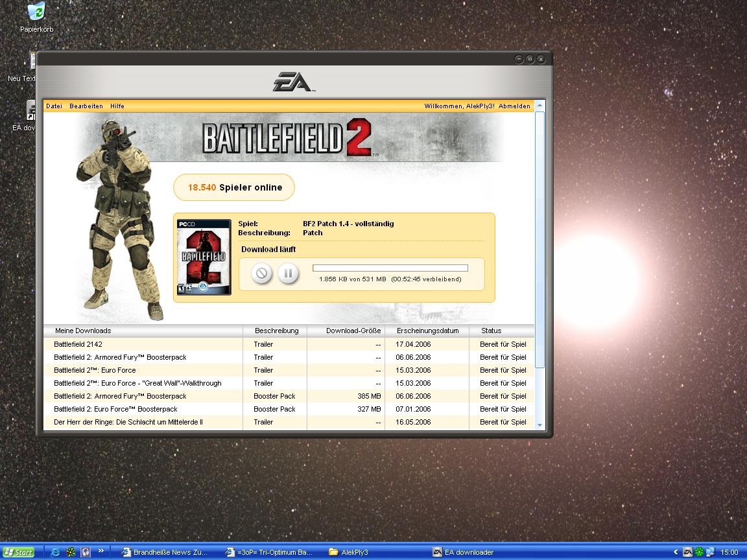This screenshot has height=560, width=747.
Task: Open the Bearbeiten menu
Action: pos(86,106)
